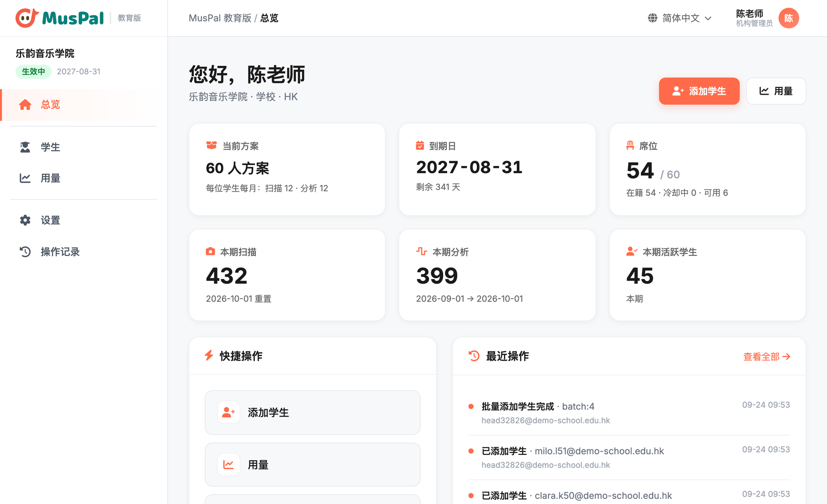Click the history icon beside 操作记录
The image size is (827, 504).
[x=25, y=252]
